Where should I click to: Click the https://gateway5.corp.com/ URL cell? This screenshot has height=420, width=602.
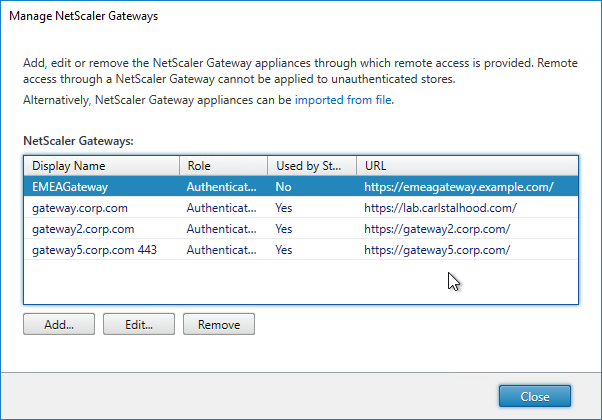click(437, 250)
